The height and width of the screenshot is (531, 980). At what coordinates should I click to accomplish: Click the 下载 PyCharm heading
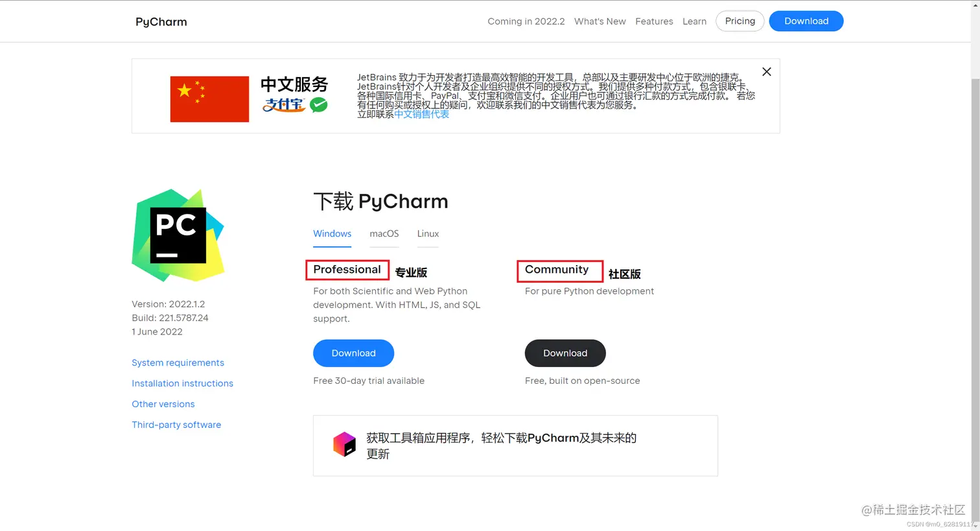(x=380, y=201)
